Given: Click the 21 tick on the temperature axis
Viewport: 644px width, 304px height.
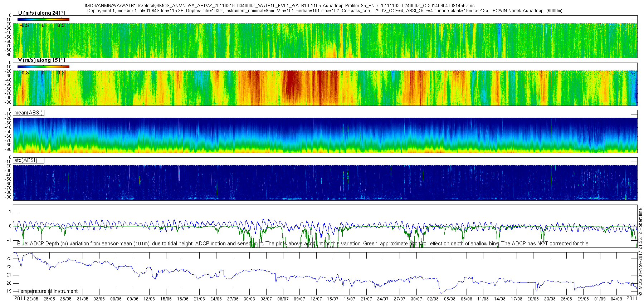Looking at the screenshot, I should point(9,275).
